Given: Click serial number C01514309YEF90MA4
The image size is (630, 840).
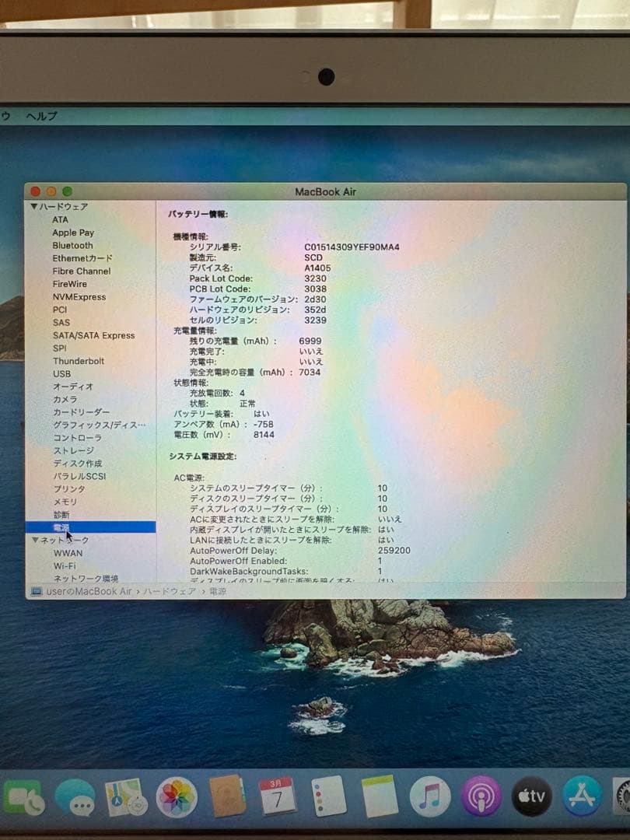Looking at the screenshot, I should (x=352, y=247).
